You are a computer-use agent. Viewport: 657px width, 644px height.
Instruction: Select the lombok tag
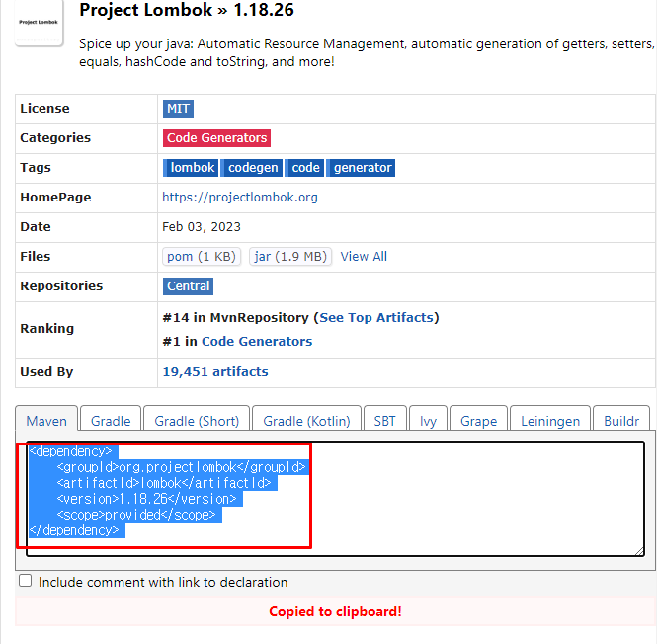[x=191, y=168]
